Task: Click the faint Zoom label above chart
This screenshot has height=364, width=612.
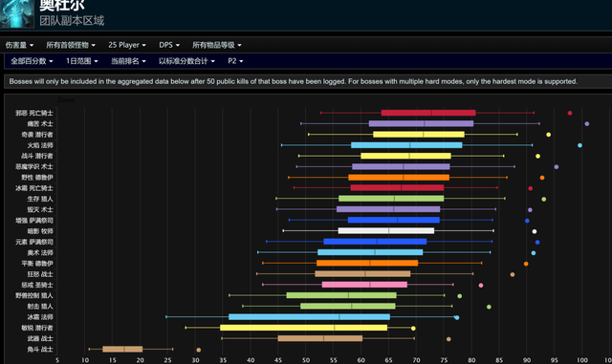Action: [66, 100]
